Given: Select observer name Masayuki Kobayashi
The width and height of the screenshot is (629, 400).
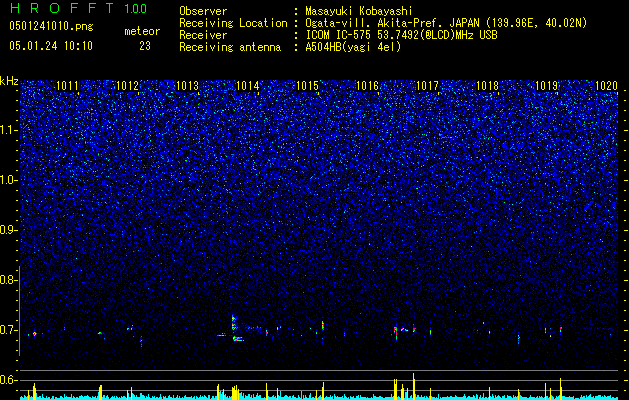Looking at the screenshot, I should [x=358, y=11].
